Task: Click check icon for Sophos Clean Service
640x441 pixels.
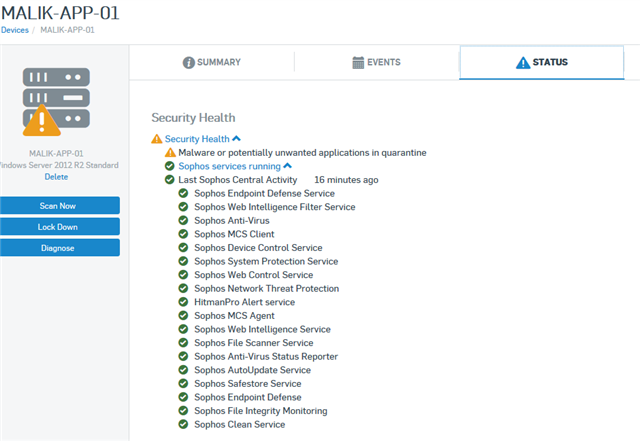Action: [183, 424]
